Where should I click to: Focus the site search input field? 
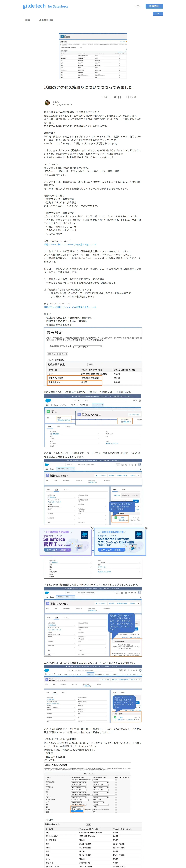(x=87, y=14)
